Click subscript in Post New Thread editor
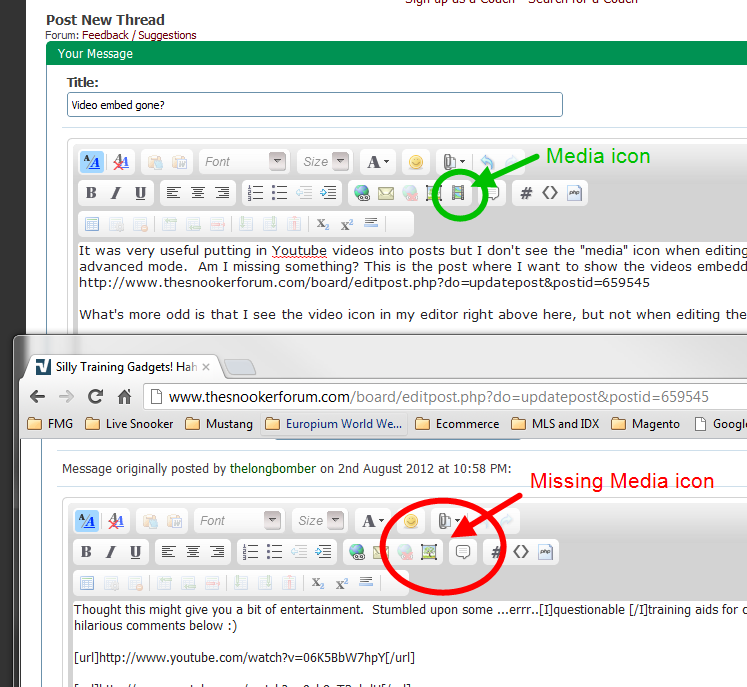 [x=323, y=224]
